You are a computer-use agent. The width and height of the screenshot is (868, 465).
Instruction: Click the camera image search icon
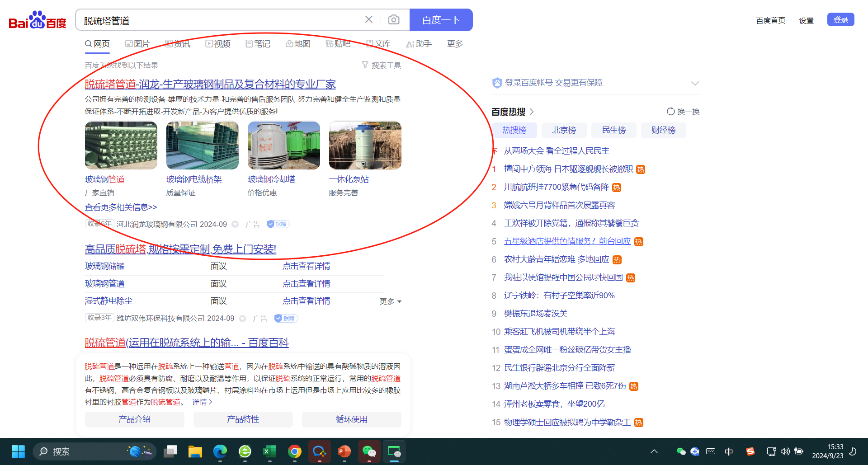393,20
